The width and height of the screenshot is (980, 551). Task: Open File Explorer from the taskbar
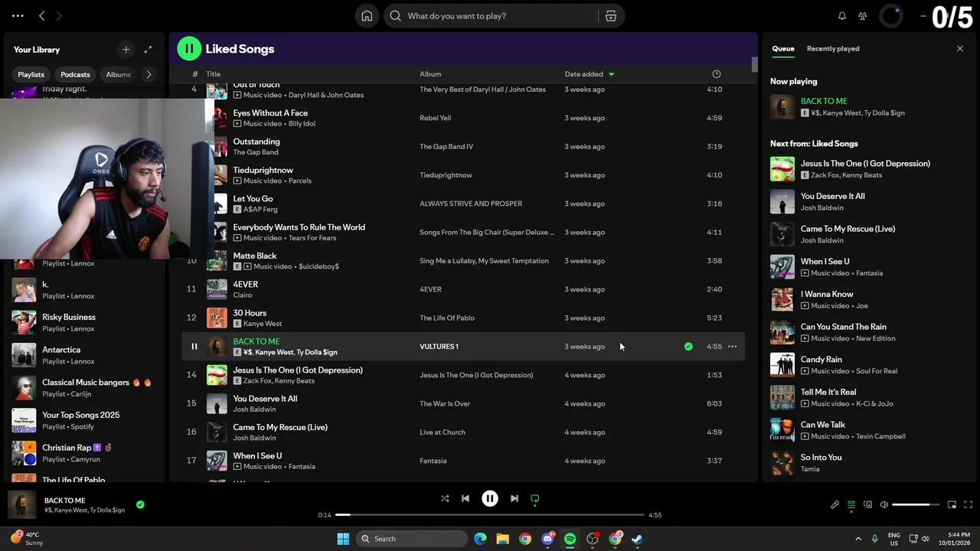click(x=502, y=539)
